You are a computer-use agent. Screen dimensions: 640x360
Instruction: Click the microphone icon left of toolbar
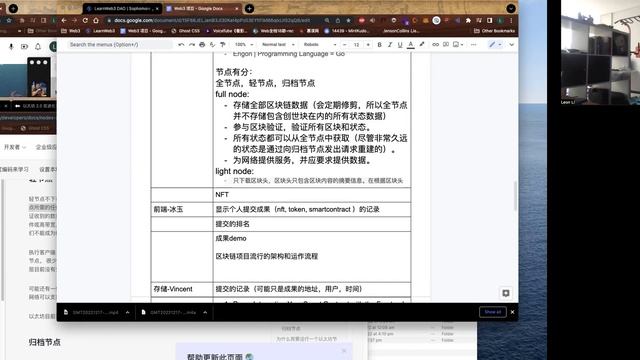[x=11, y=47]
